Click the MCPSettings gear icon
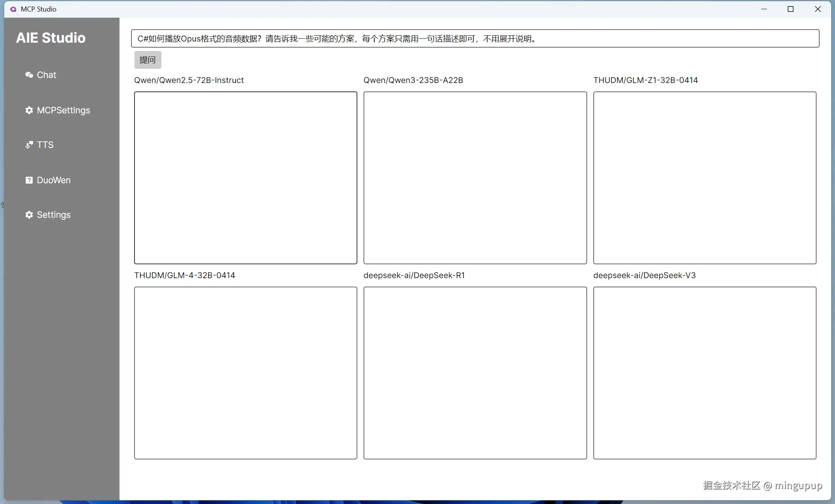835x504 pixels. pos(29,110)
